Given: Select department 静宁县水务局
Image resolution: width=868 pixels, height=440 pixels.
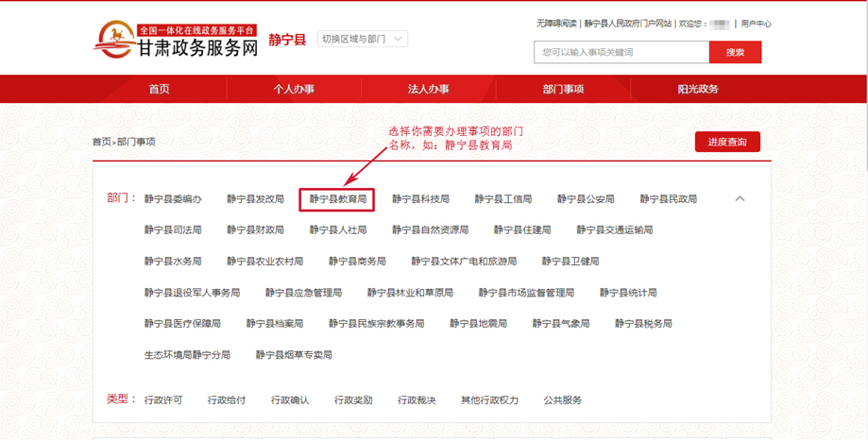Looking at the screenshot, I should pos(173,261).
